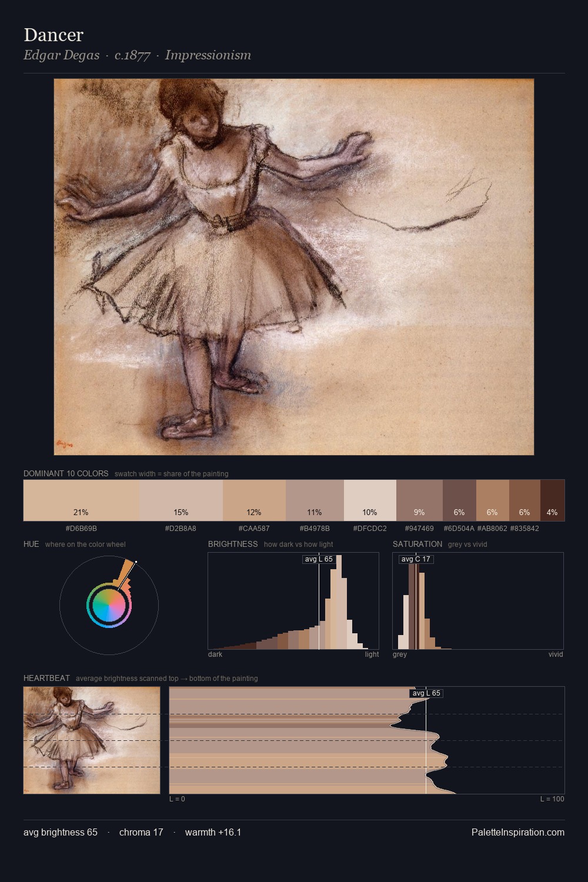Click the 'BRIGHTNESS' section heading
The image size is (588, 882).
pos(233,544)
